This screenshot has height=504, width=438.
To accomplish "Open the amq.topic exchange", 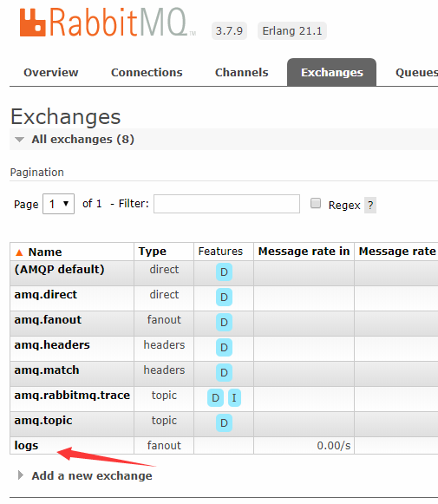I will pos(43,421).
